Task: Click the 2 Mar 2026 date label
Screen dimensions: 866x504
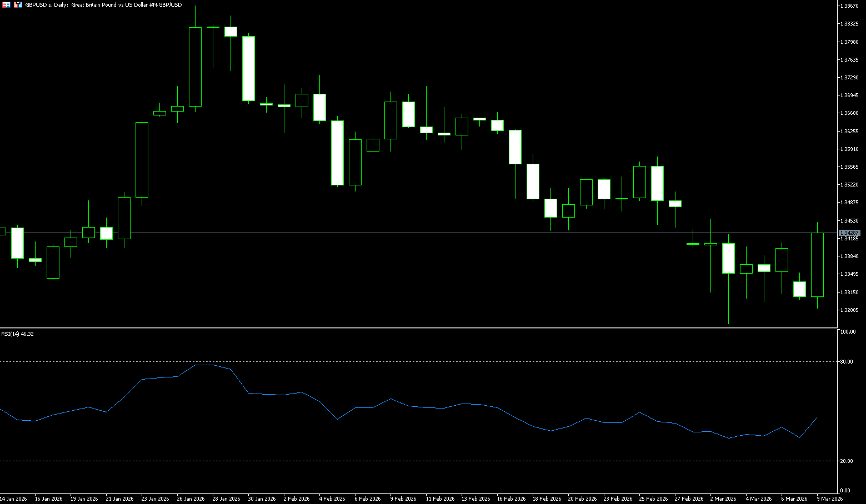Action: tap(723, 499)
